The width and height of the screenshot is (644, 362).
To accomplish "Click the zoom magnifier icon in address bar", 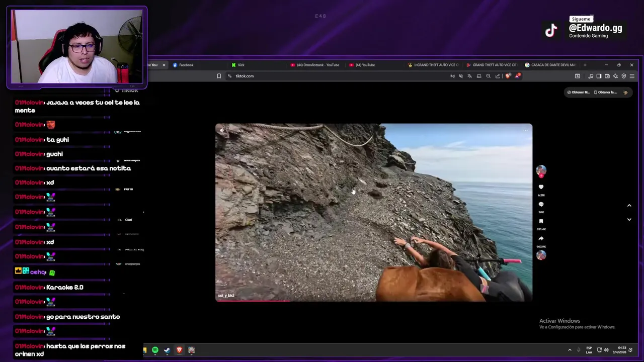I will (488, 76).
